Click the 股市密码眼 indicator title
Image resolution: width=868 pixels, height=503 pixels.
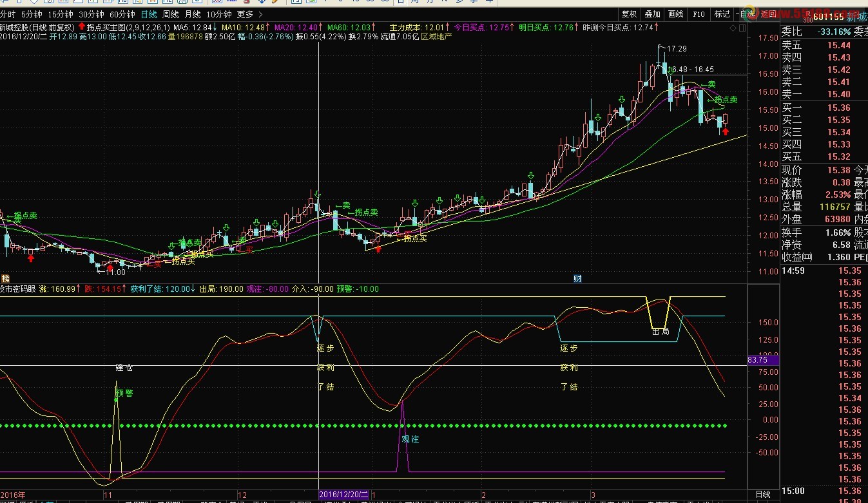(x=18, y=289)
